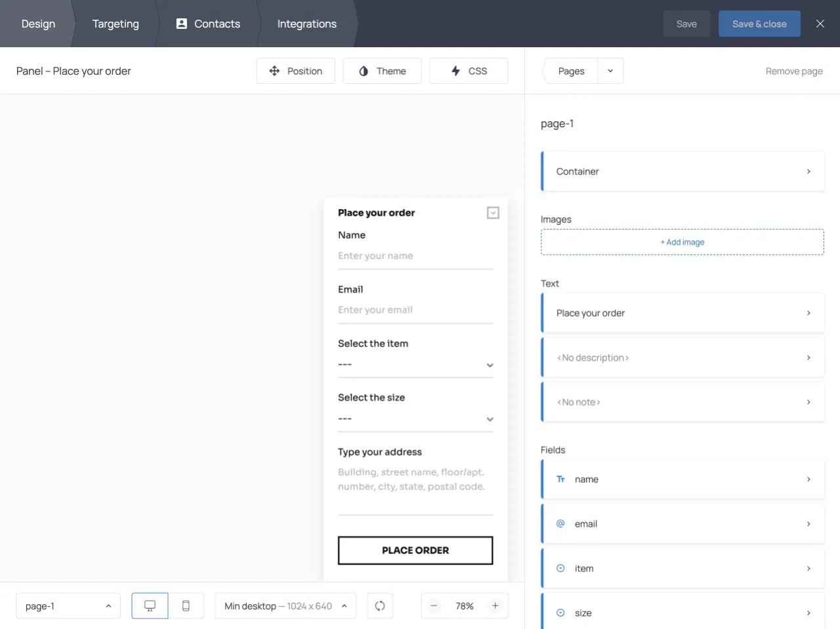Click the Remove page link

click(793, 71)
